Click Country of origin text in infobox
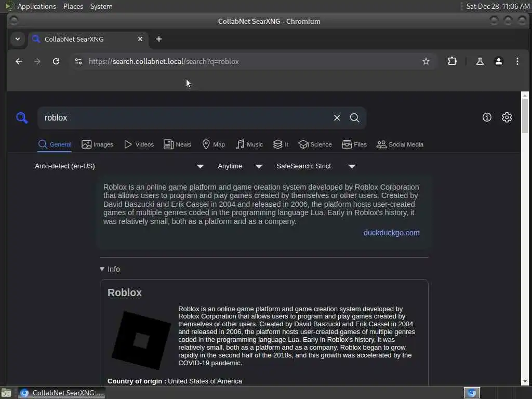 (137, 381)
